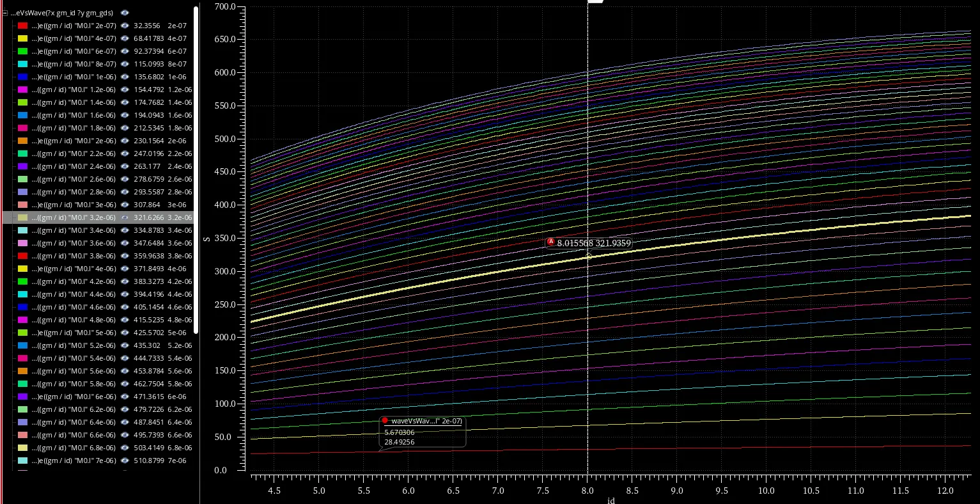
Task: Click the swatch of the 4.6e-06 trace
Action: 22,307
